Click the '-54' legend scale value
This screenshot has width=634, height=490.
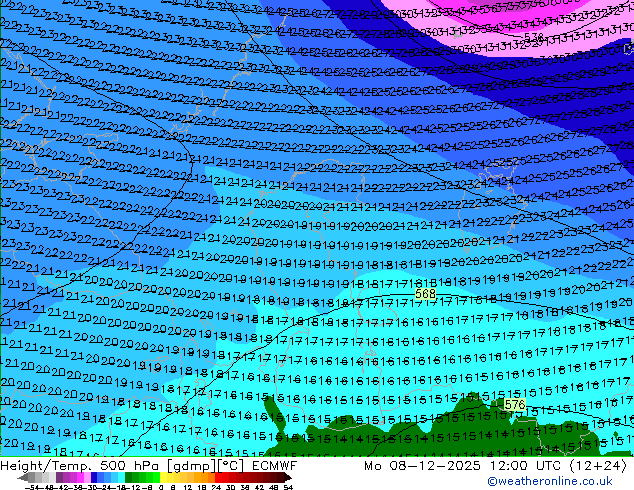click(x=32, y=487)
